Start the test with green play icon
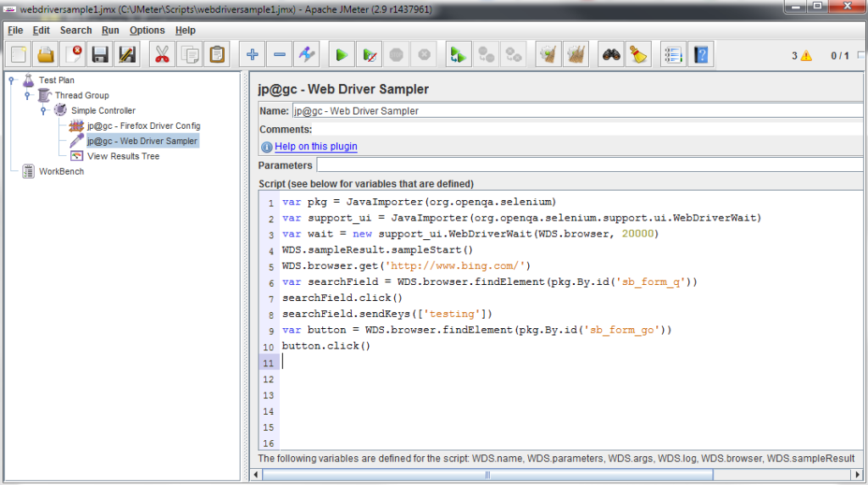This screenshot has height=485, width=868. (x=342, y=55)
